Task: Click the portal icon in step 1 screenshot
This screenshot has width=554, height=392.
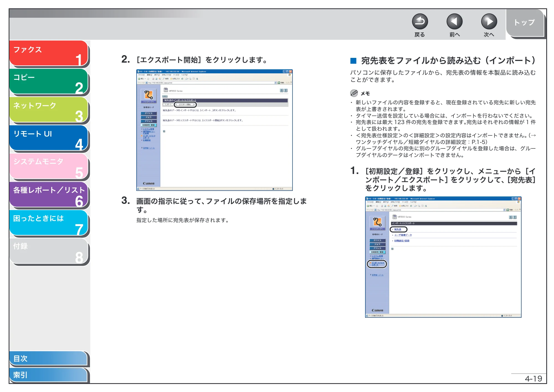Action: pos(377,222)
